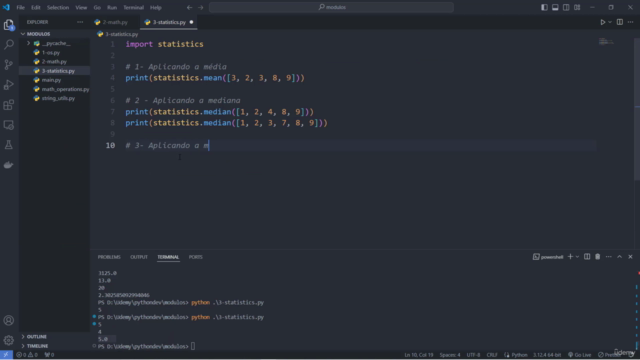Screen dimensions: 640x360
Task: Toggle the secondary side bar
Action: click(x=566, y=7)
